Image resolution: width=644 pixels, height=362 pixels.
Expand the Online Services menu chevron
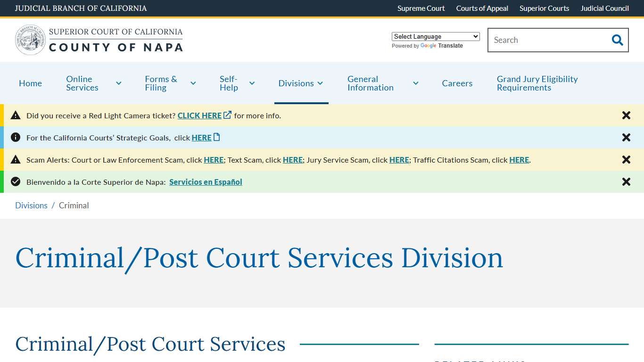[x=119, y=83]
